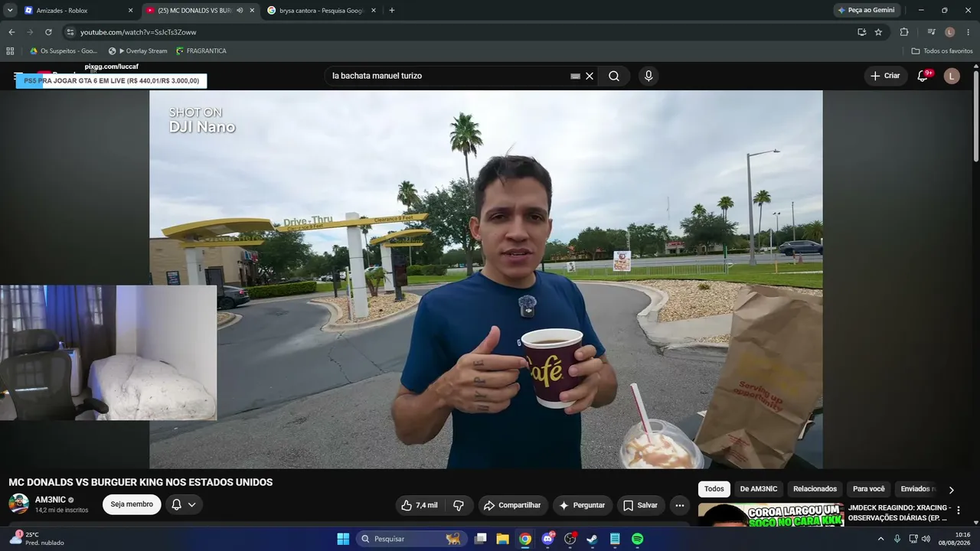This screenshot has width=980, height=551.
Task: Reload the current YouTube page
Action: 48,32
